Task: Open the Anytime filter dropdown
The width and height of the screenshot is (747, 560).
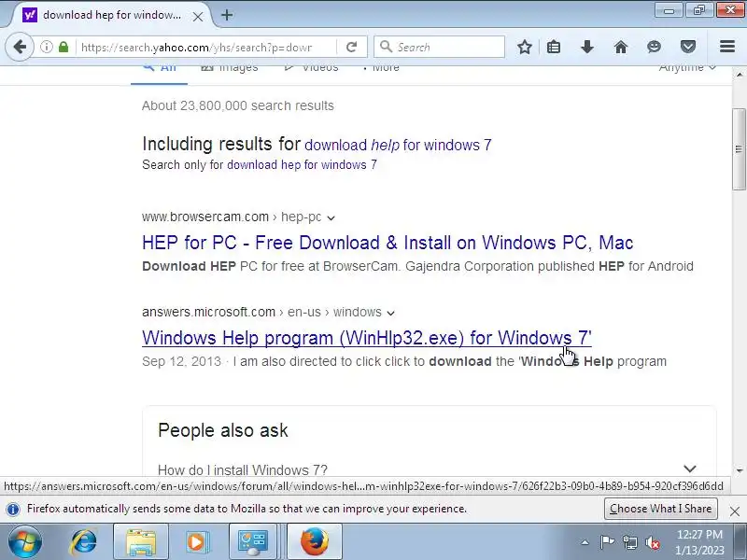Action: pyautogui.click(x=687, y=69)
